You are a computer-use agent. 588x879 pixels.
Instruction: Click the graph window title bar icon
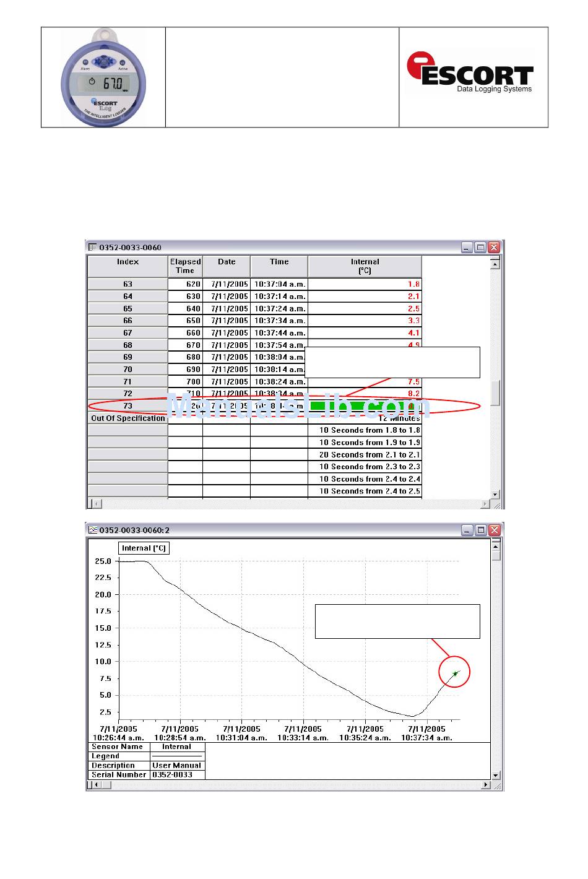tap(92, 530)
